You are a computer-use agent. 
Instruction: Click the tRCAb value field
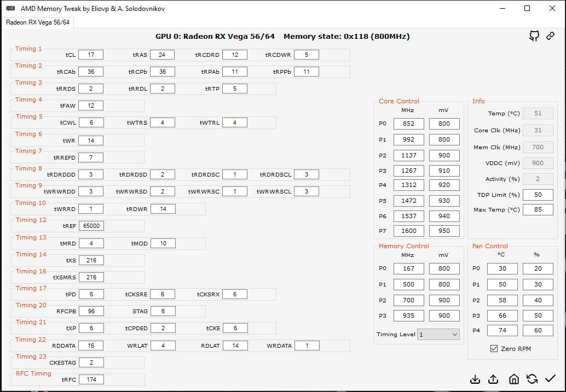click(x=91, y=72)
